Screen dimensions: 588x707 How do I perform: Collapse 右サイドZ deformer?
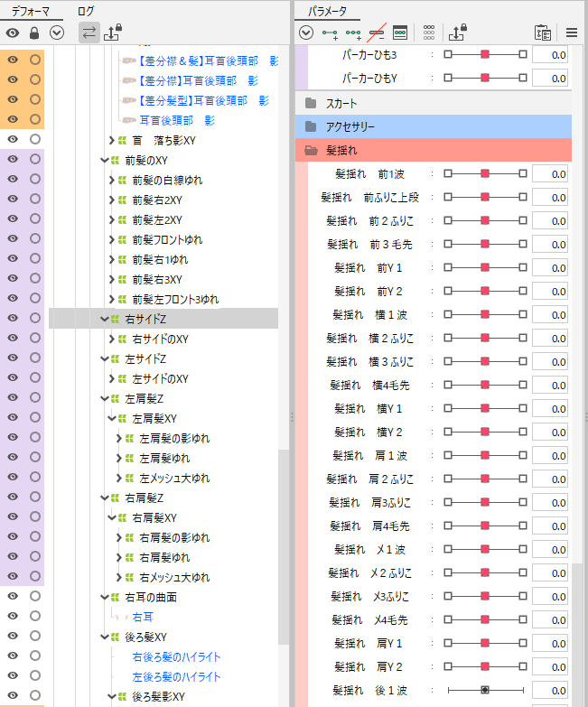tap(104, 320)
